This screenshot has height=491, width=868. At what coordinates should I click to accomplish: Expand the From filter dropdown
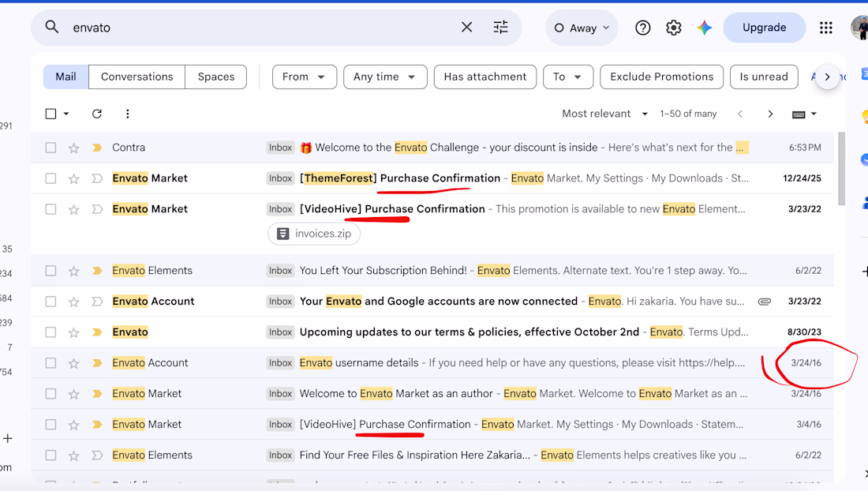[304, 77]
